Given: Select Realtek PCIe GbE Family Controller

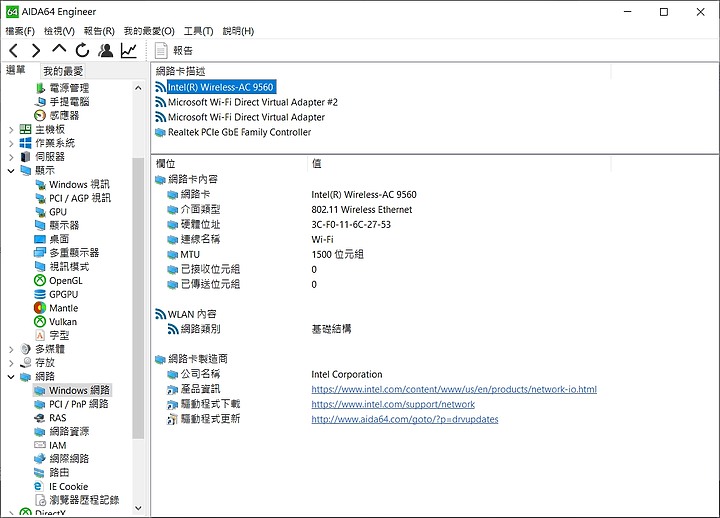Looking at the screenshot, I should tap(239, 132).
